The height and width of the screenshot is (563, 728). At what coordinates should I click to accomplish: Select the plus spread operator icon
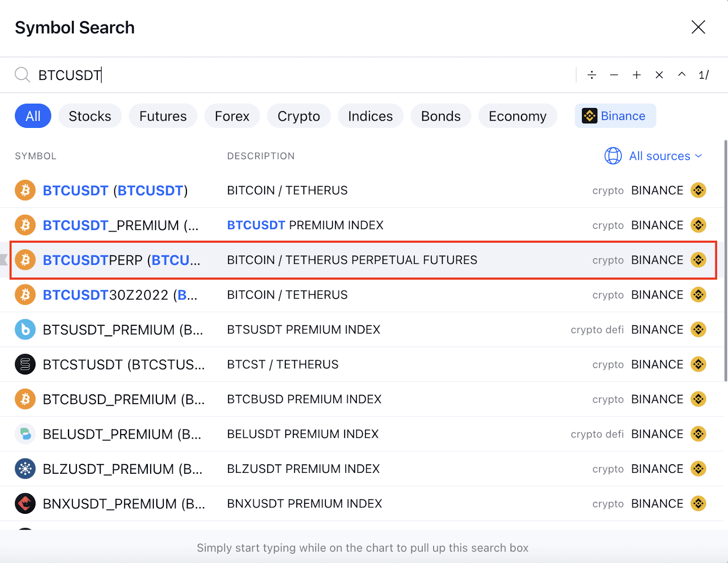pos(636,75)
